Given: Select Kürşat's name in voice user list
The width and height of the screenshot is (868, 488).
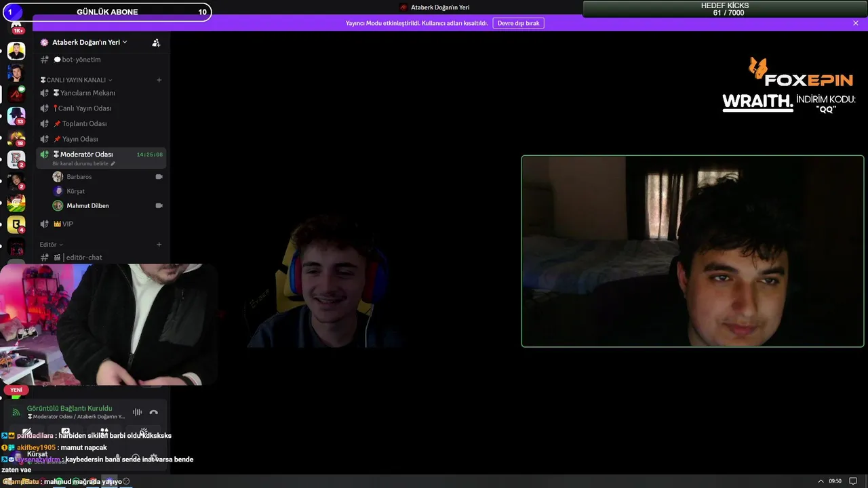Looking at the screenshot, I should tap(76, 191).
